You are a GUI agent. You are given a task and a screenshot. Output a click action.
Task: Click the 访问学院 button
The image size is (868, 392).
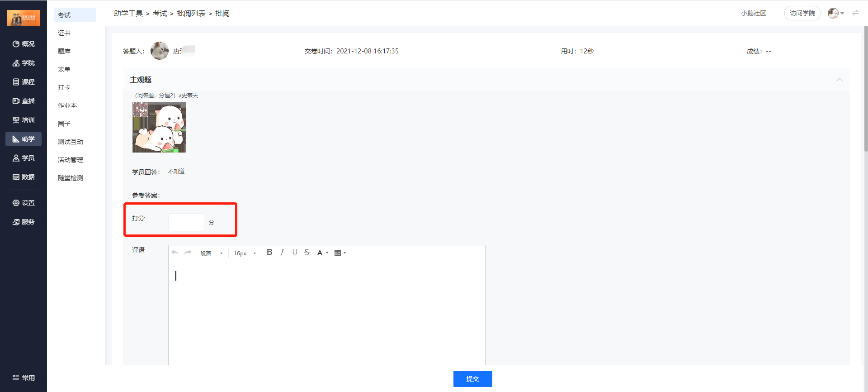click(802, 13)
